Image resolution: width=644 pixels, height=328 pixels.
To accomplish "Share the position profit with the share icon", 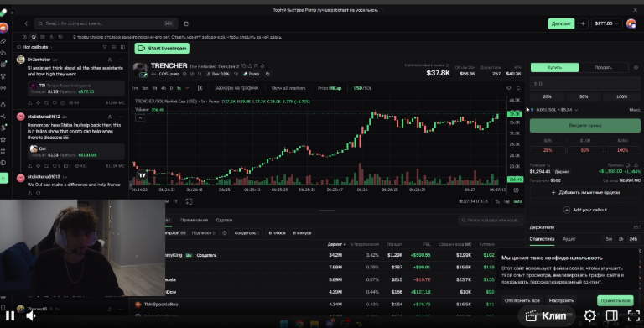I will (636, 165).
